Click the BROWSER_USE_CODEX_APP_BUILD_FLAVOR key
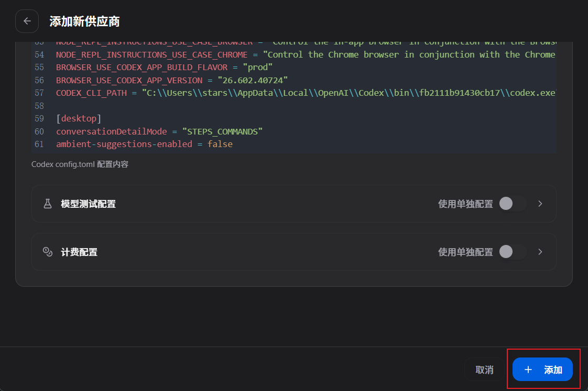Viewport: 588px width, 391px height. pyautogui.click(x=141, y=68)
